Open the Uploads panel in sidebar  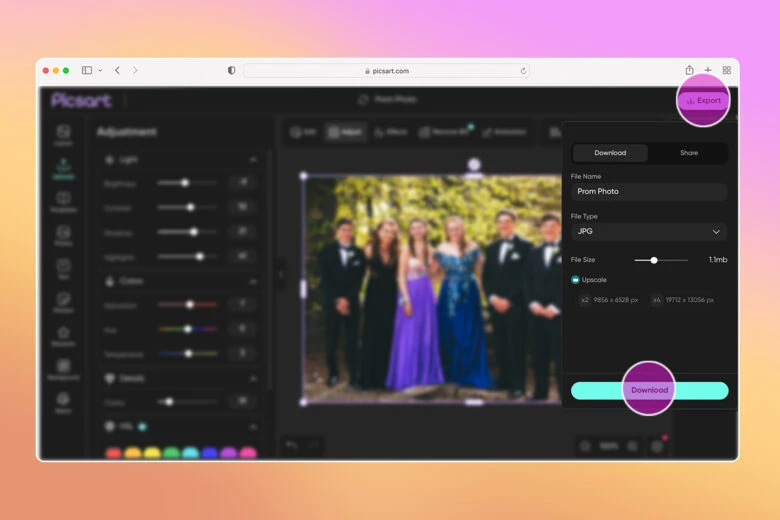point(63,169)
